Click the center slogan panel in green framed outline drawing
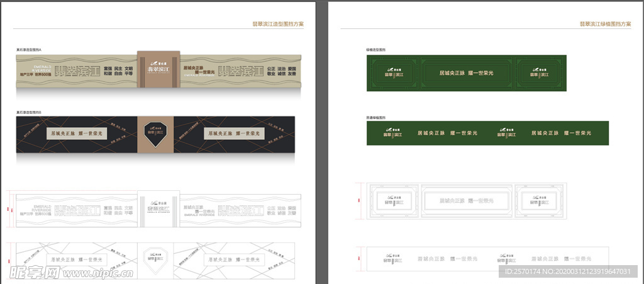644x284 pixels. click(x=466, y=201)
